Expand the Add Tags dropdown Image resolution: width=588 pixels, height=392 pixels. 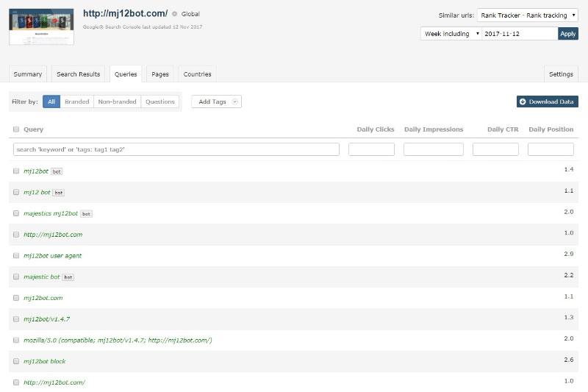pyautogui.click(x=216, y=101)
